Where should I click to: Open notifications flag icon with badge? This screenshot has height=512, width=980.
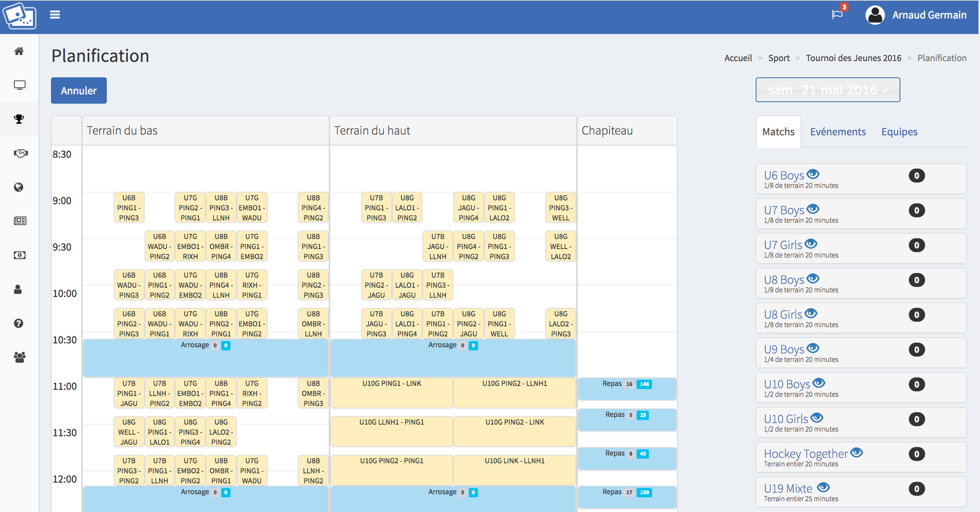click(837, 14)
